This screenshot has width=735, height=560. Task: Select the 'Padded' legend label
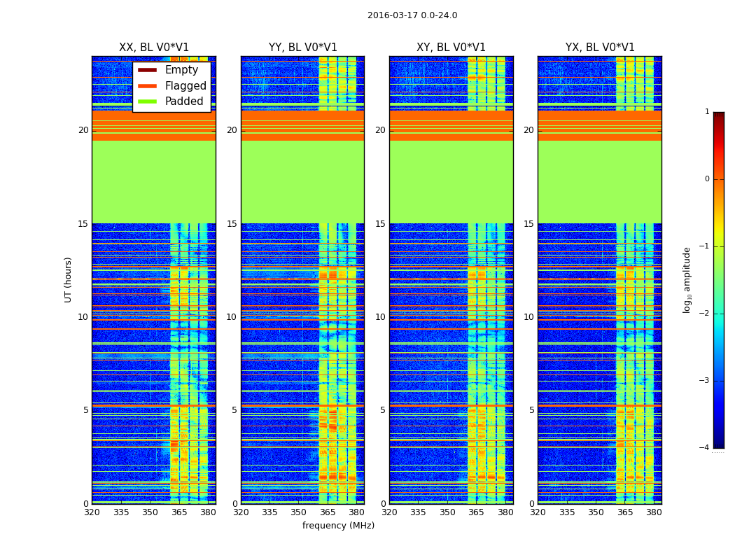(184, 101)
